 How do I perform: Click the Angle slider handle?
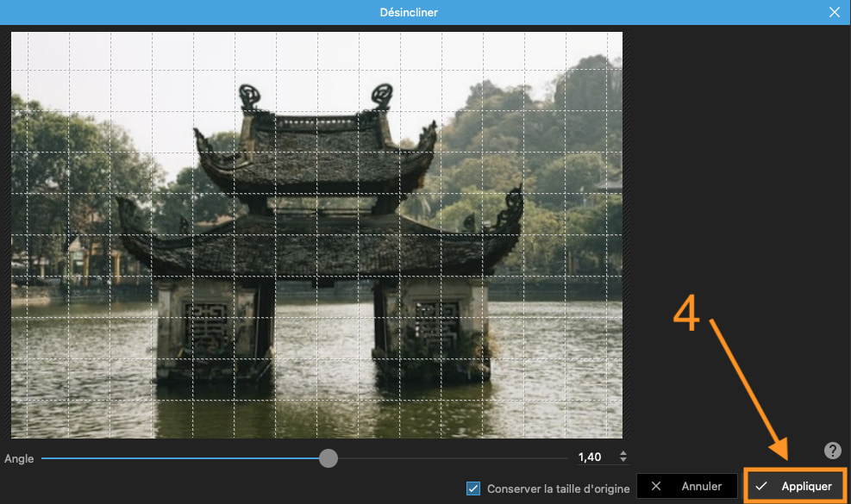[x=329, y=458]
